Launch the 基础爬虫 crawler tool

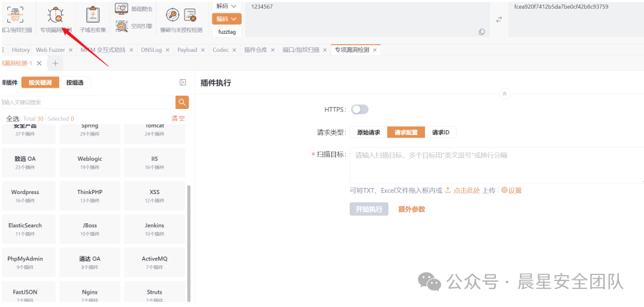click(x=133, y=9)
